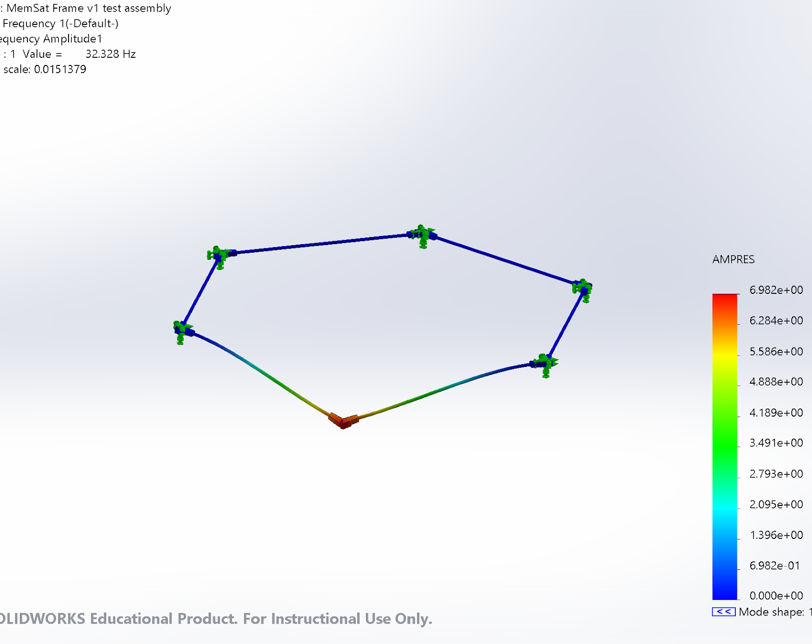Click the 'AMPRES' legend title
The height and width of the screenshot is (644, 812).
[733, 259]
